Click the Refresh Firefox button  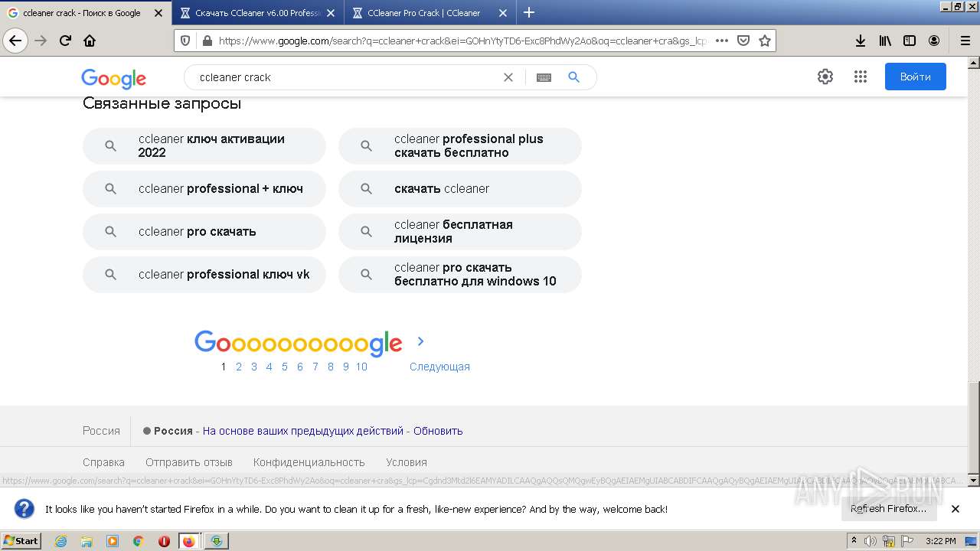[x=888, y=509]
